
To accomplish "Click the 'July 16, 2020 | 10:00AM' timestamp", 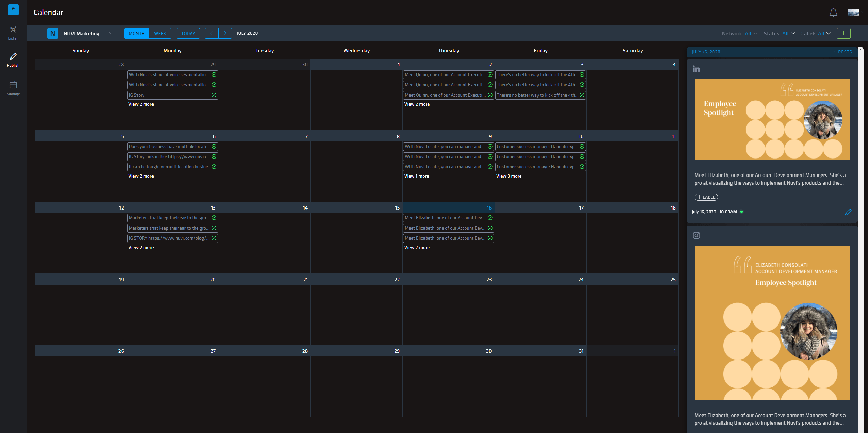I will coord(714,212).
